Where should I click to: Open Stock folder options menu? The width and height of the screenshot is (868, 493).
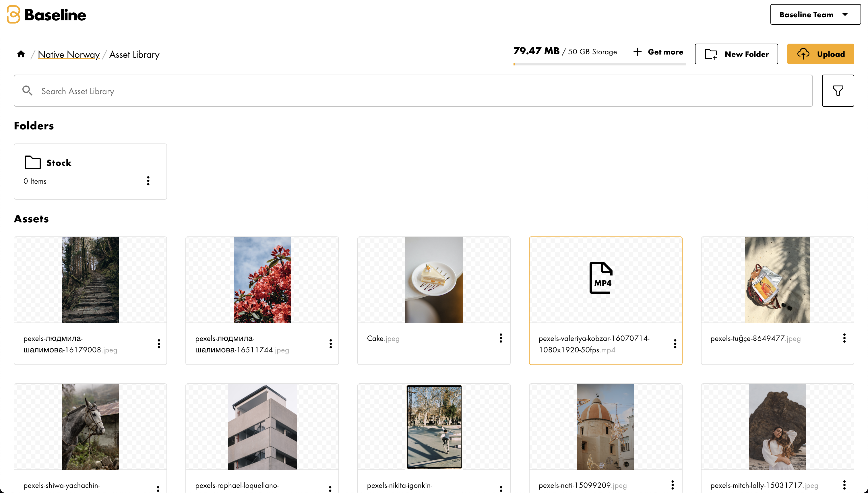pos(148,181)
